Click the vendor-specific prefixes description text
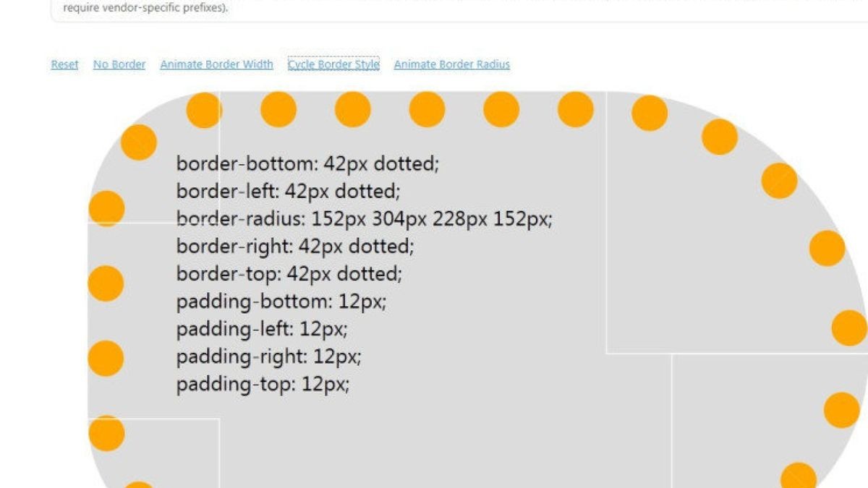This screenshot has width=868, height=488. pyautogui.click(x=145, y=9)
